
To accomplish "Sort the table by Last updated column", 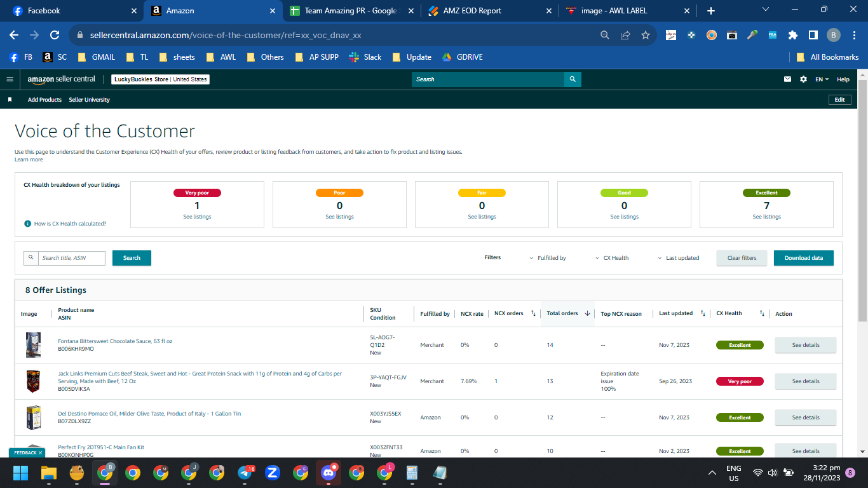I will pos(703,313).
